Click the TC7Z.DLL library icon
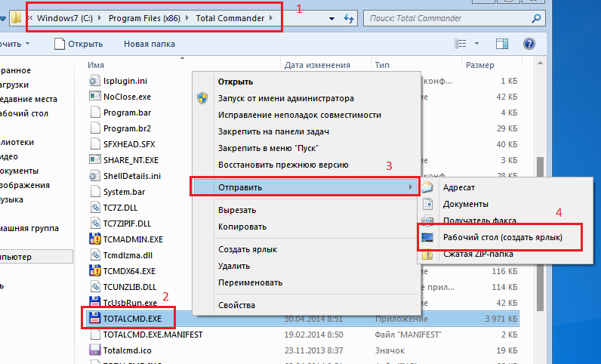The image size is (601, 364). coord(94,208)
